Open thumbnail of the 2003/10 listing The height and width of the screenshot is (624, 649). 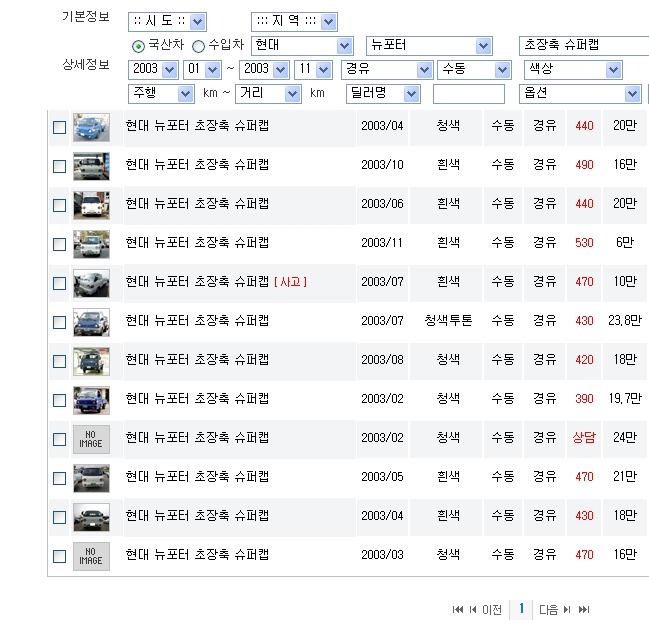(91, 166)
